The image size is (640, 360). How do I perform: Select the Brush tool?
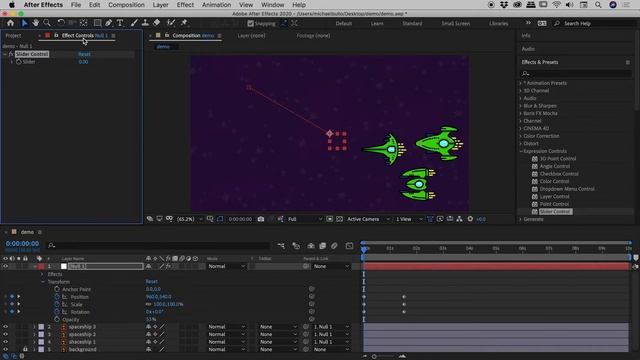(134, 23)
